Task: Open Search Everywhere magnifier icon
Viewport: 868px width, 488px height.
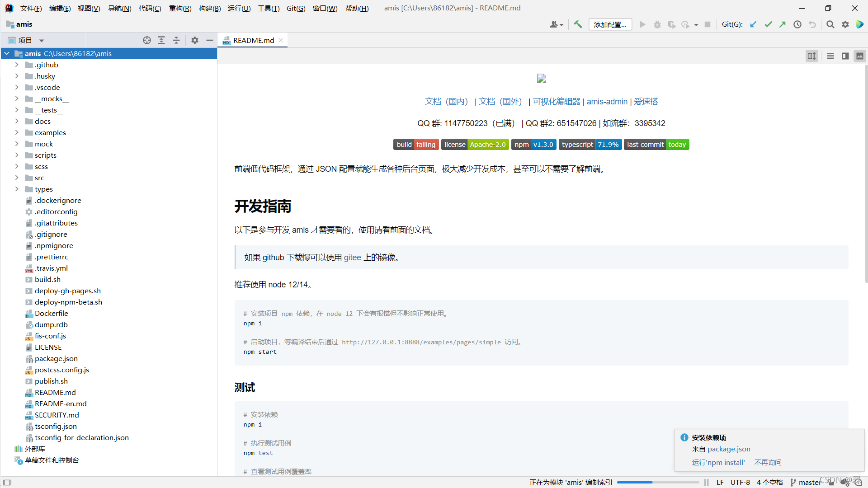Action: [x=830, y=24]
